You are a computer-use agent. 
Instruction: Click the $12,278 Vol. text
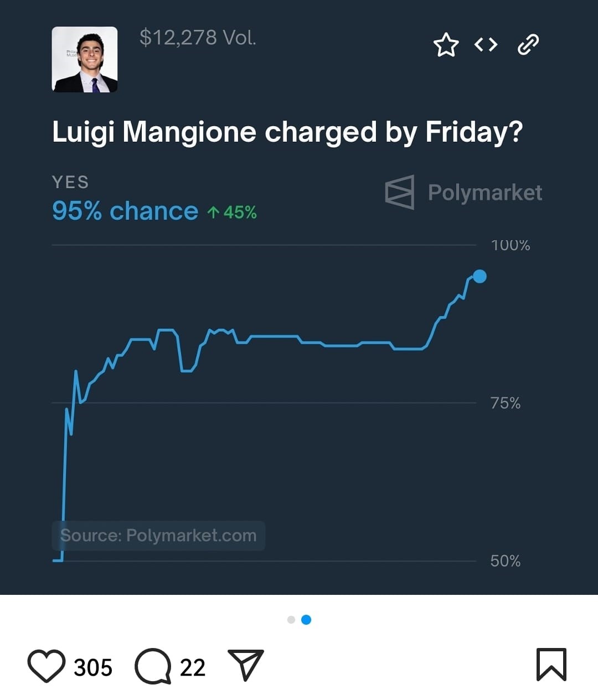[x=198, y=38]
